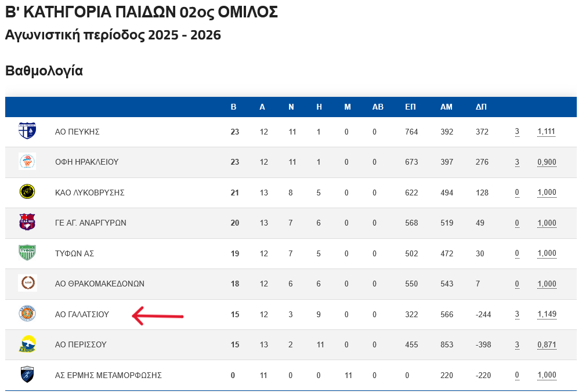
Task: Open the ΑΟ ΠΕΥΚΗΣ team name link
Action: [x=77, y=132]
